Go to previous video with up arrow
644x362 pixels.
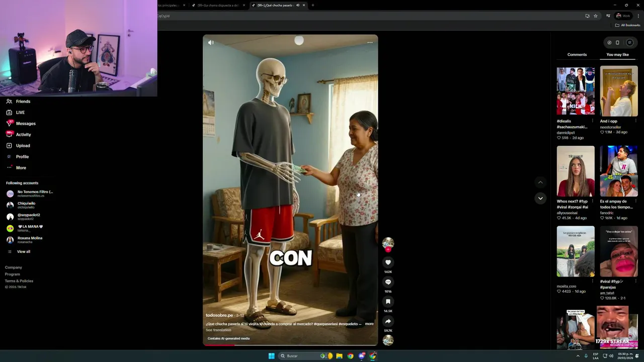[540, 183]
